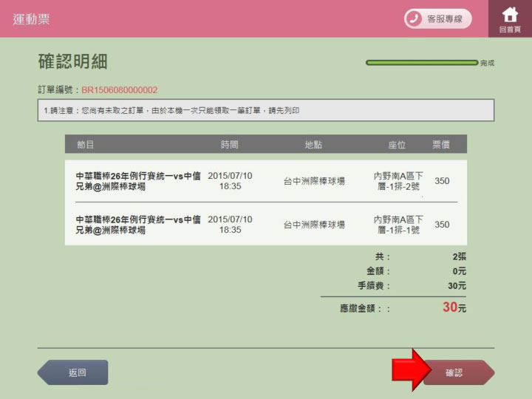Click the date 2015/07/10 in 2號 row
Viewport: 532px width, 399px height.
coord(230,176)
